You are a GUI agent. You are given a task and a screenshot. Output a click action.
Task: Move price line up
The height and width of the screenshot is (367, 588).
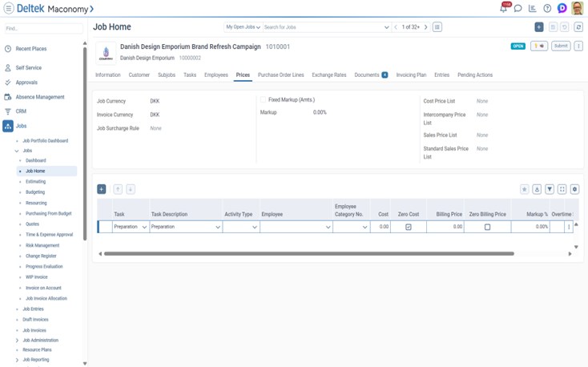pyautogui.click(x=118, y=189)
